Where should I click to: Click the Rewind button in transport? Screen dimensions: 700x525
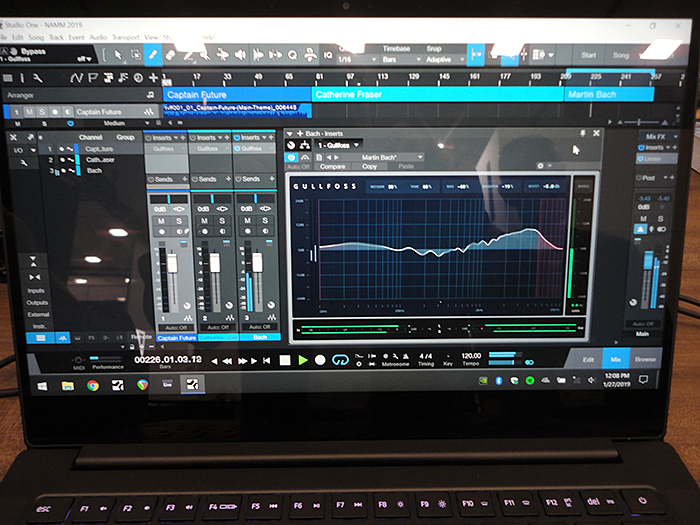(227, 361)
